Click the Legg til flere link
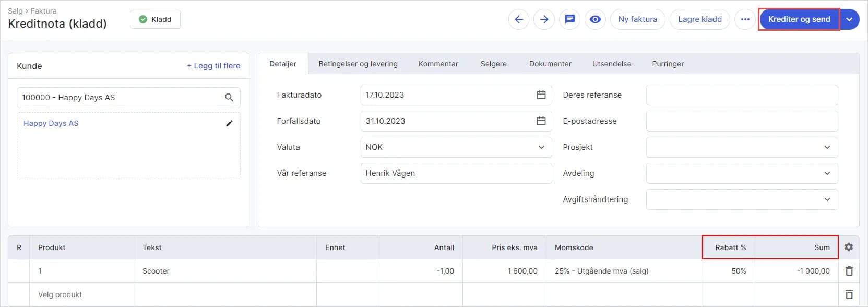The image size is (868, 307). coord(213,66)
